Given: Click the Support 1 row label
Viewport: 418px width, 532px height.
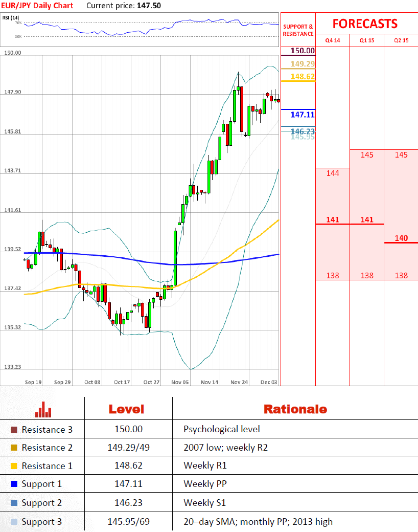Looking at the screenshot, I should click(x=42, y=484).
